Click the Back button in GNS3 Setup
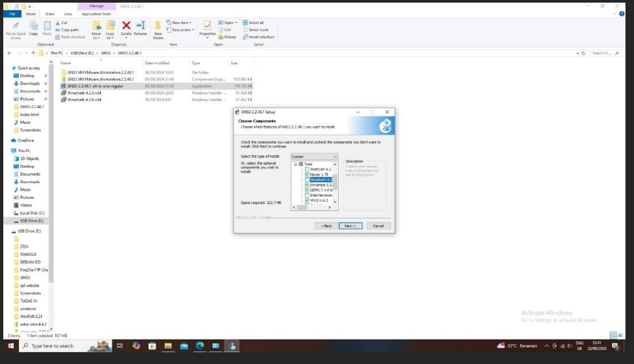This screenshot has width=634, height=364. coord(326,226)
